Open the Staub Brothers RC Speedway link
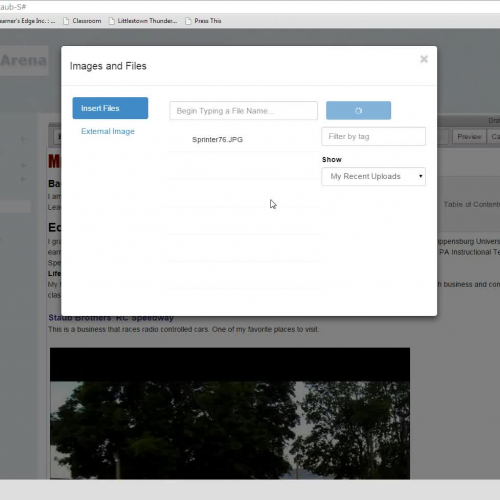Image resolution: width=500 pixels, height=500 pixels. coord(111,318)
